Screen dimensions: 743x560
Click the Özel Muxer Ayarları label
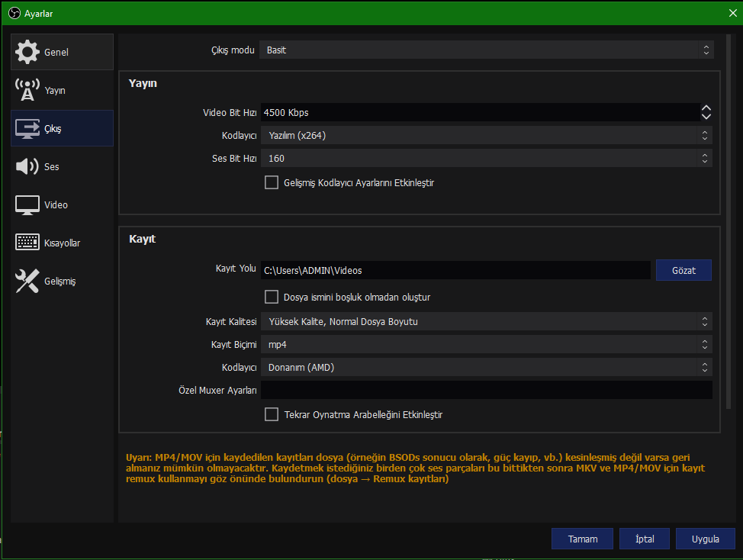click(217, 390)
